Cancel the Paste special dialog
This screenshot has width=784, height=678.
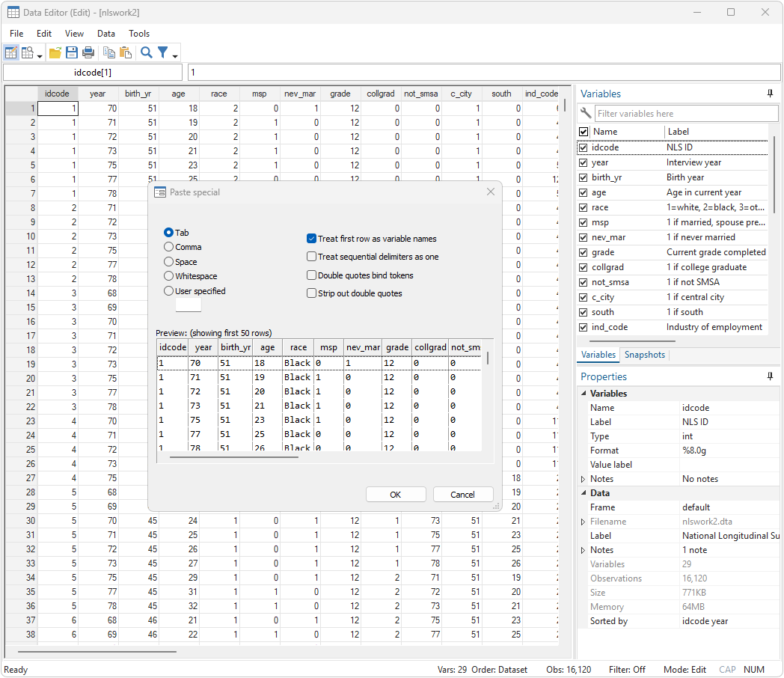[462, 494]
